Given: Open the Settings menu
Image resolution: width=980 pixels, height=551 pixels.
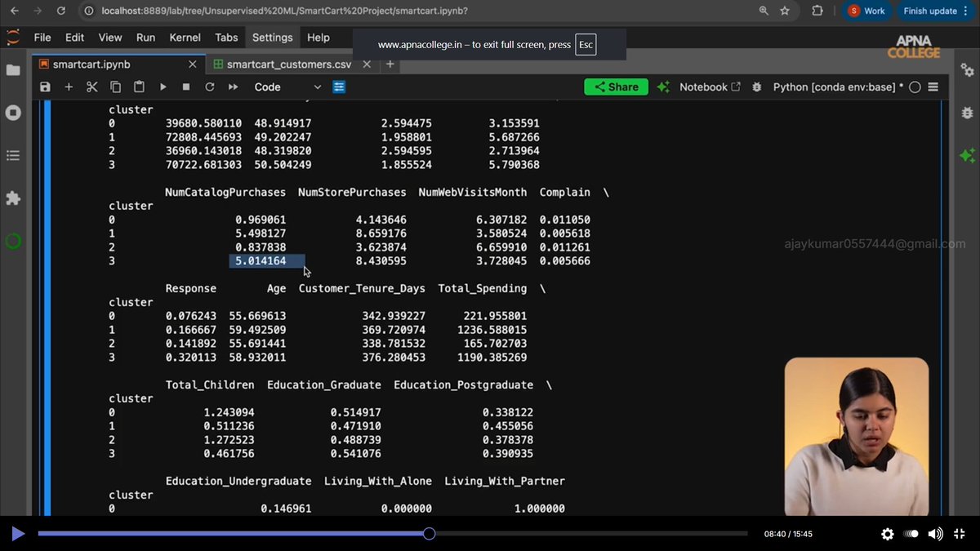Looking at the screenshot, I should (x=272, y=38).
